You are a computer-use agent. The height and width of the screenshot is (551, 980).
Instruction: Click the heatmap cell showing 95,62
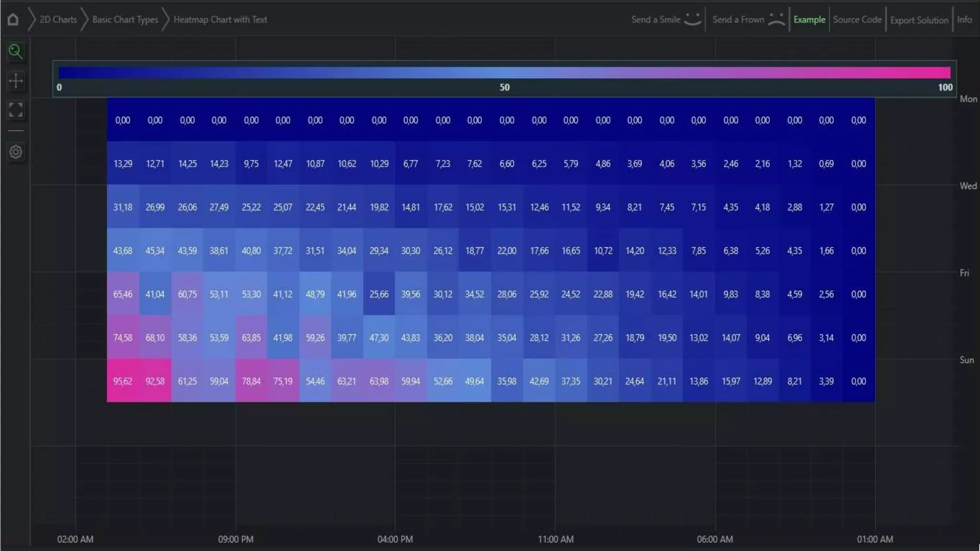(123, 381)
